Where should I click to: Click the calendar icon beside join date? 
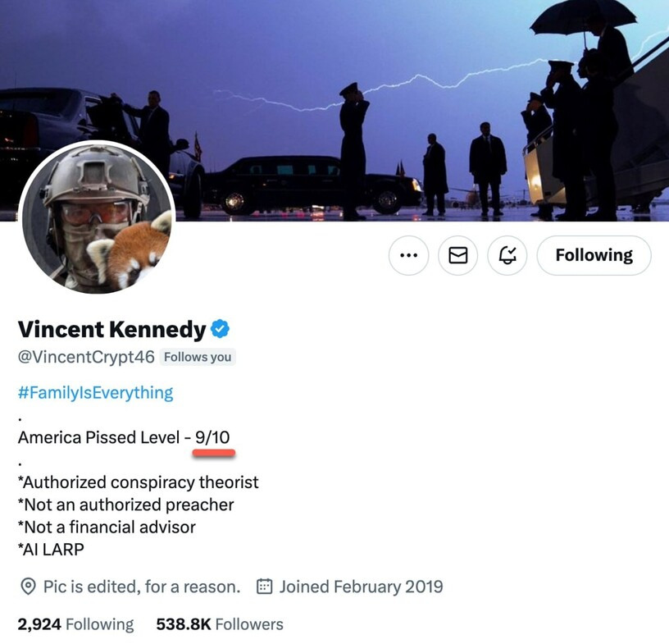(x=265, y=587)
